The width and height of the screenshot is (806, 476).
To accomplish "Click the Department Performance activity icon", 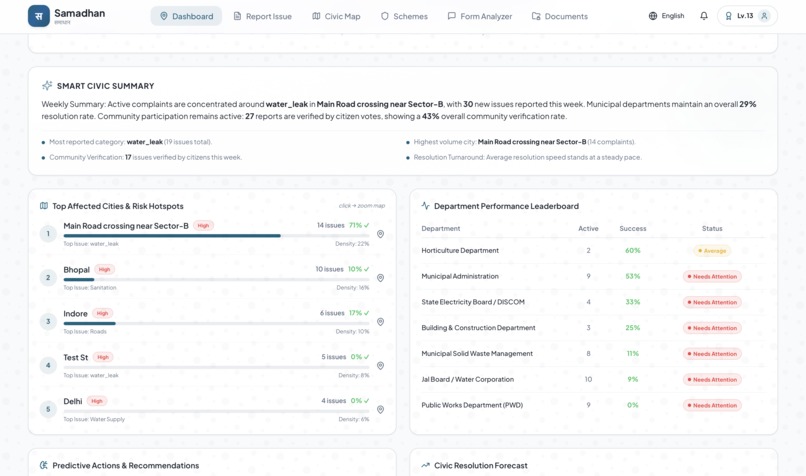I will point(425,206).
